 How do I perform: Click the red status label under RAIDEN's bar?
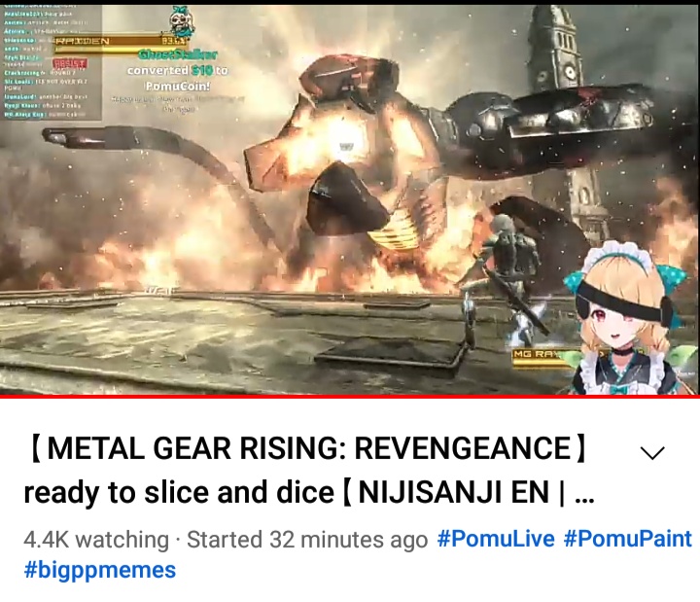click(71, 63)
